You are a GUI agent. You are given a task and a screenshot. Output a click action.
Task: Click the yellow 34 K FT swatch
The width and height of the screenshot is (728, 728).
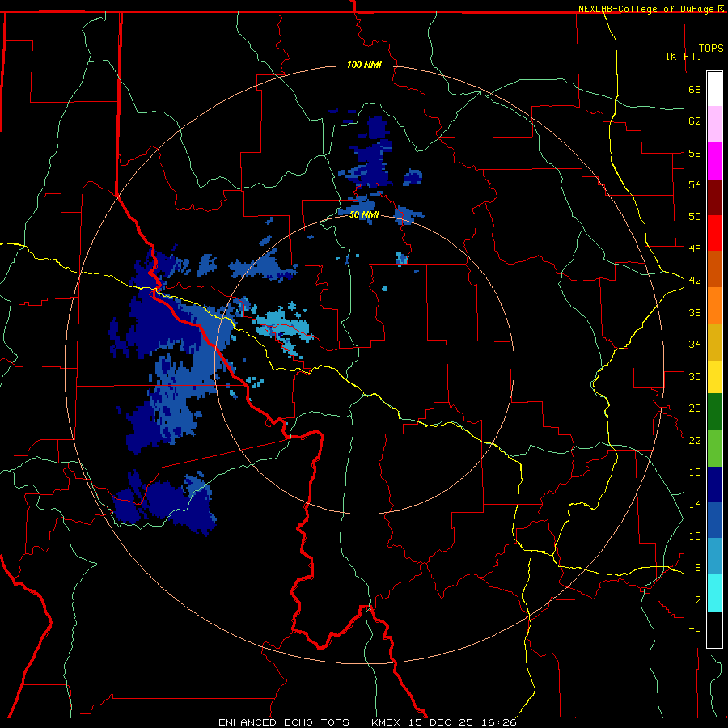pos(714,376)
